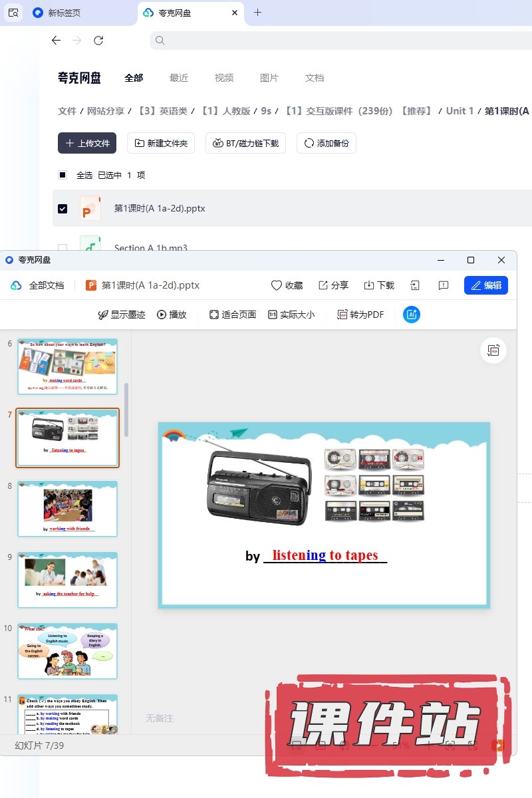Click the 分享 share icon
The height and width of the screenshot is (798, 532).
(323, 285)
